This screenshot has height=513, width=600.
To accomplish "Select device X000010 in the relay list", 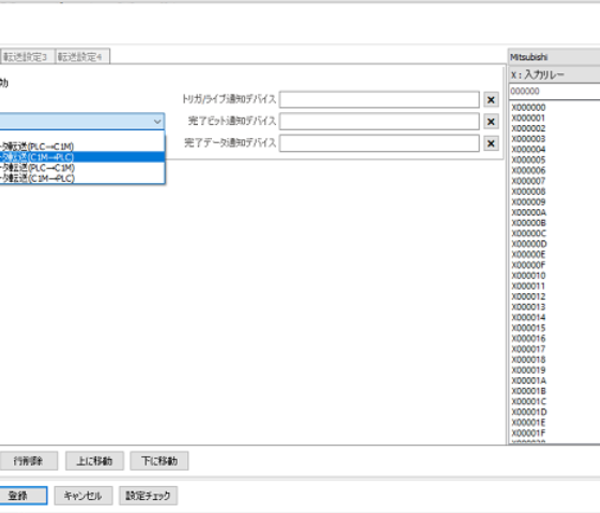I will tap(529, 275).
